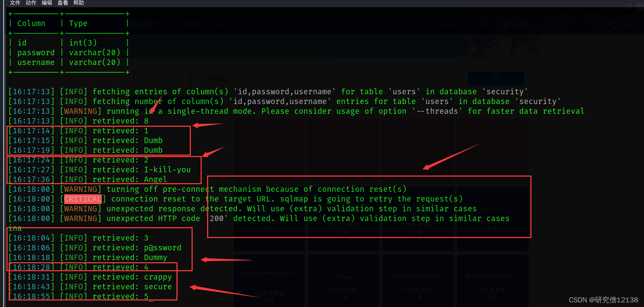The width and height of the screenshot is (644, 307).
Task: Click the 'unexpected response detected' warning line
Action: point(242,209)
